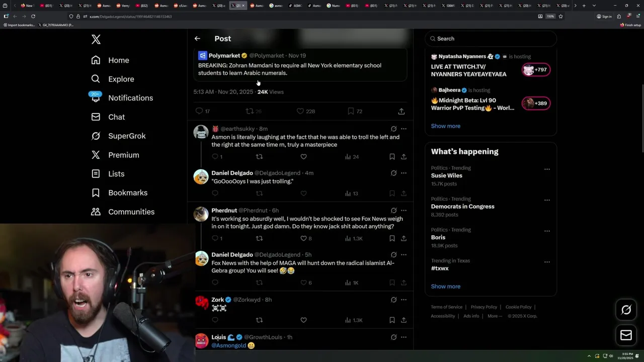The image size is (644, 362).
Task: Open Show more under What's happening
Action: pos(445,287)
